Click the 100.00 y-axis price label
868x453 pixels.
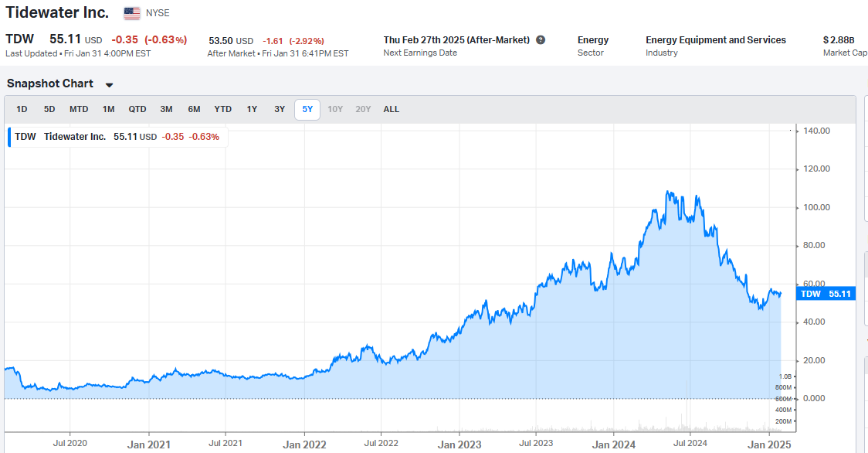click(816, 207)
